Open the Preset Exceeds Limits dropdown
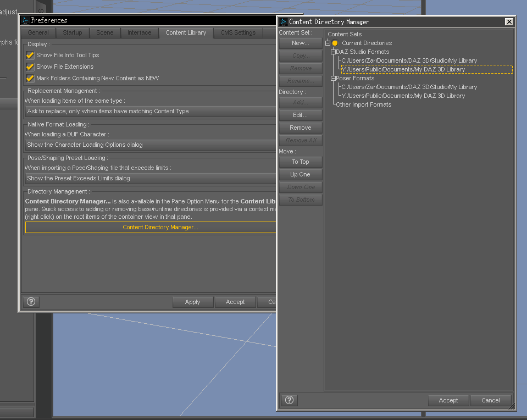This screenshot has width=527, height=420. tap(151, 178)
